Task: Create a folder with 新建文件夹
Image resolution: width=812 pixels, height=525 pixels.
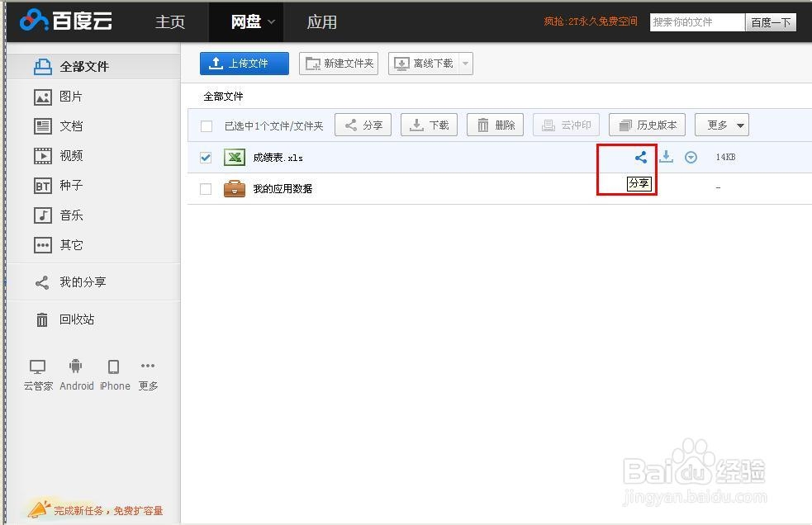Action: [x=339, y=63]
